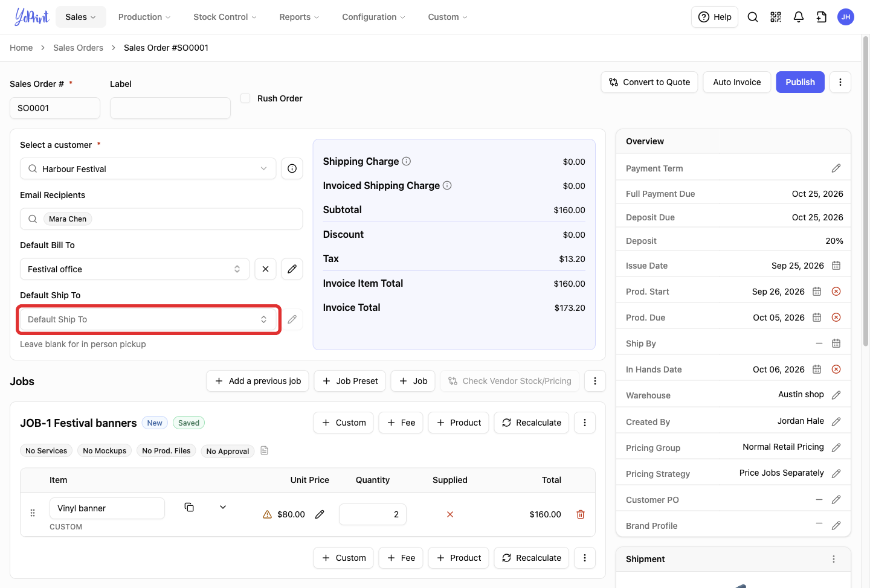
Task: Edit Warehouse Austin shop
Action: click(x=836, y=395)
